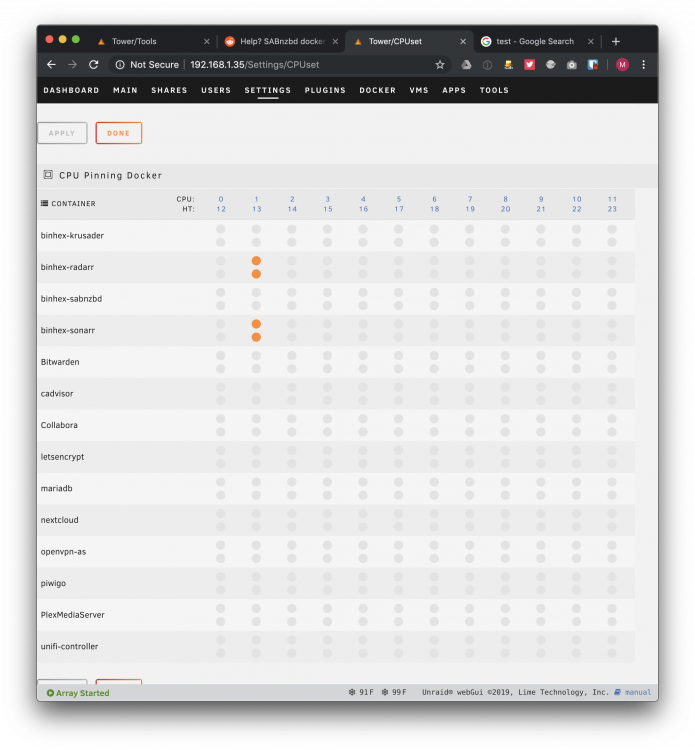Viewport: 695px width, 750px height.
Task: Open the DOCKER menu
Action: pyautogui.click(x=377, y=90)
